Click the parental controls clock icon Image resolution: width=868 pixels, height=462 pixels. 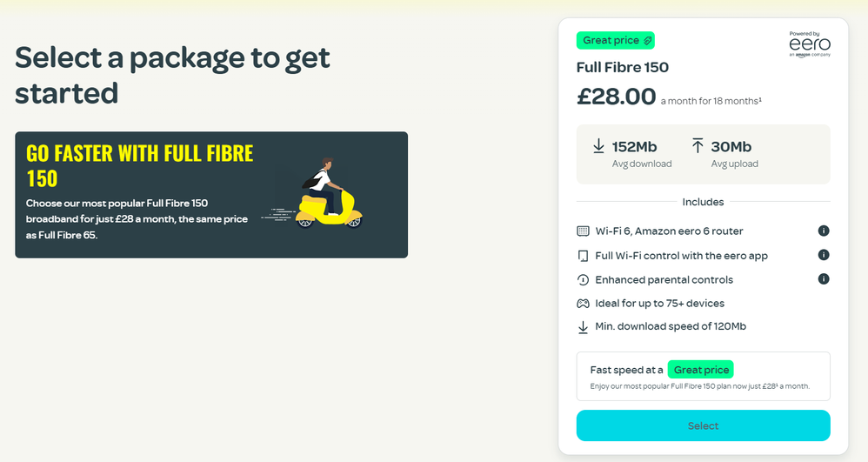tap(583, 280)
